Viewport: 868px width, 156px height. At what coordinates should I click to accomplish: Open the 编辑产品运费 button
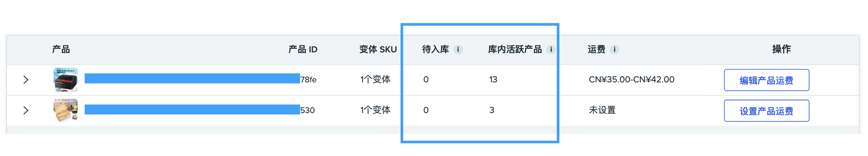click(x=766, y=80)
